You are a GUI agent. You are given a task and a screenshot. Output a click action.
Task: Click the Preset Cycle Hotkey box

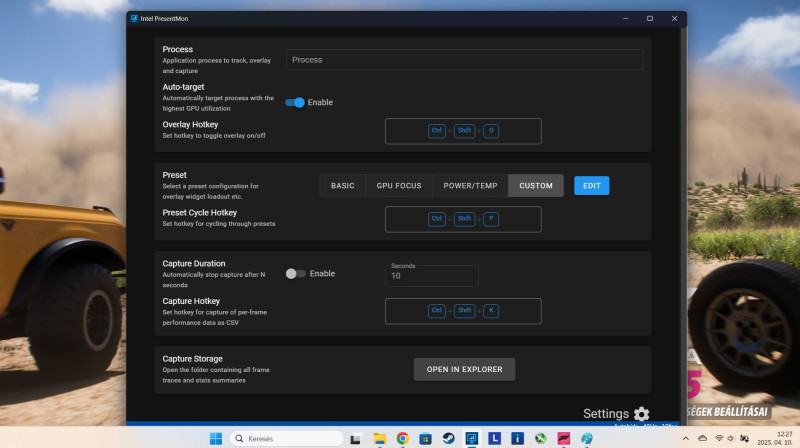coord(463,219)
